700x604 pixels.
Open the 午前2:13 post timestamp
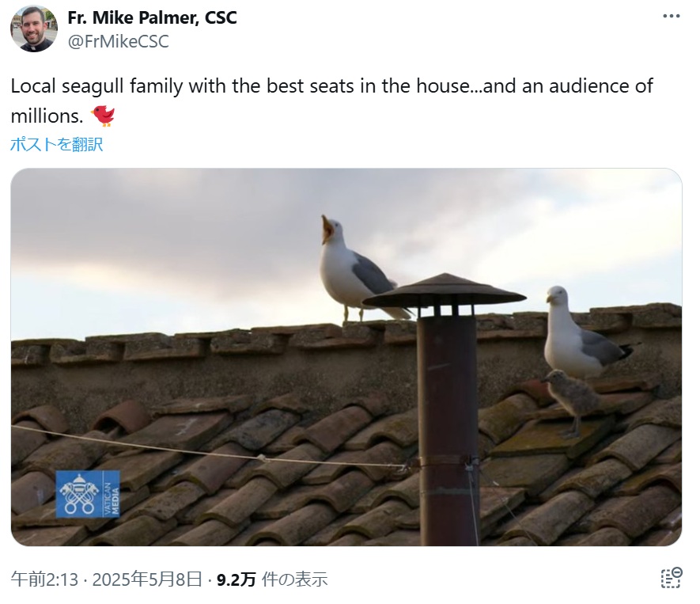44,579
